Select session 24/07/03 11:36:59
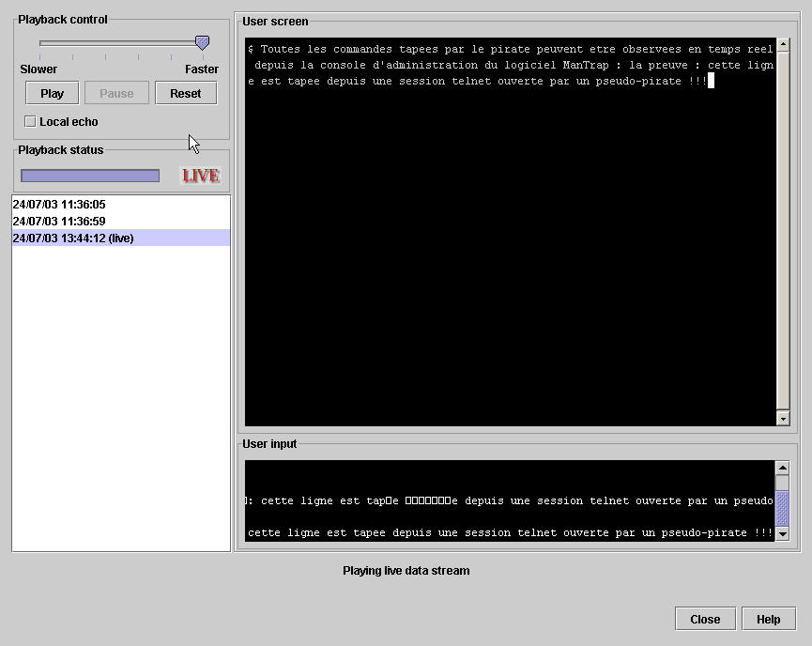 coord(121,222)
